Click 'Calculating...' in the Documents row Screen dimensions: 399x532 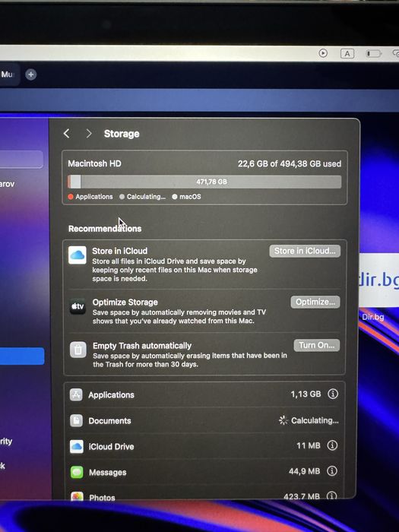coord(315,420)
